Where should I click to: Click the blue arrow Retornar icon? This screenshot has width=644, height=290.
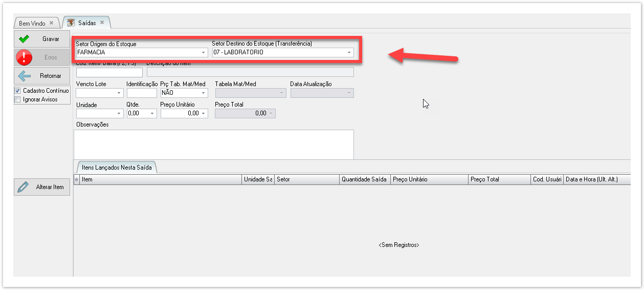[x=24, y=76]
